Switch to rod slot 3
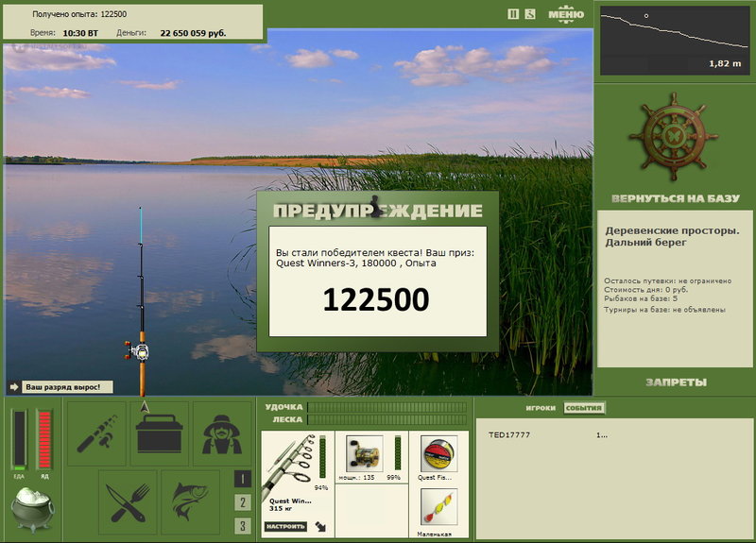Image resolution: width=756 pixels, height=543 pixels. [243, 526]
